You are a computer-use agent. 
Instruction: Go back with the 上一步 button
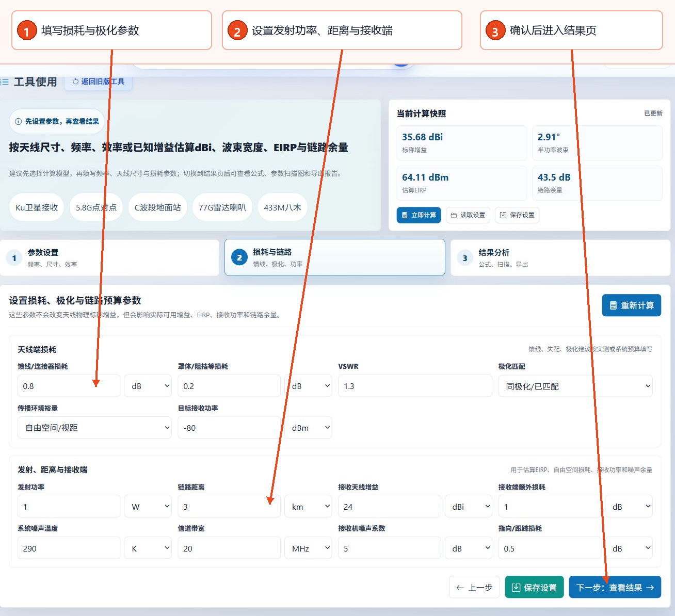(474, 587)
